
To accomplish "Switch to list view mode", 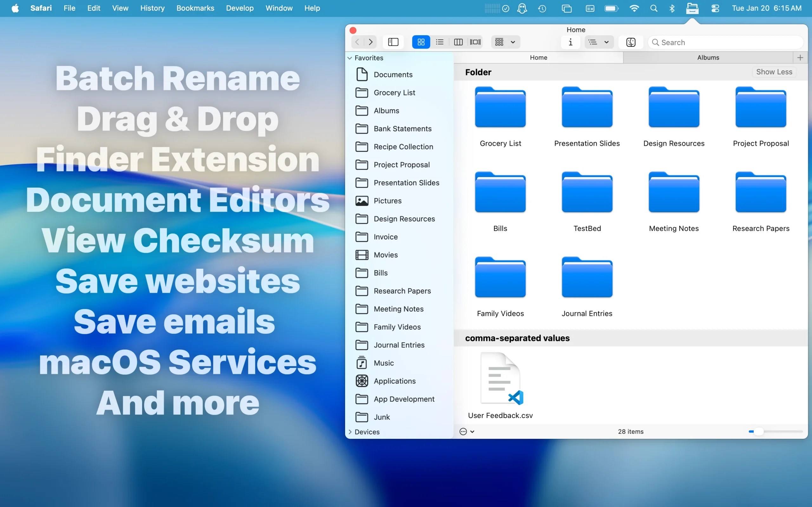I will 440,42.
